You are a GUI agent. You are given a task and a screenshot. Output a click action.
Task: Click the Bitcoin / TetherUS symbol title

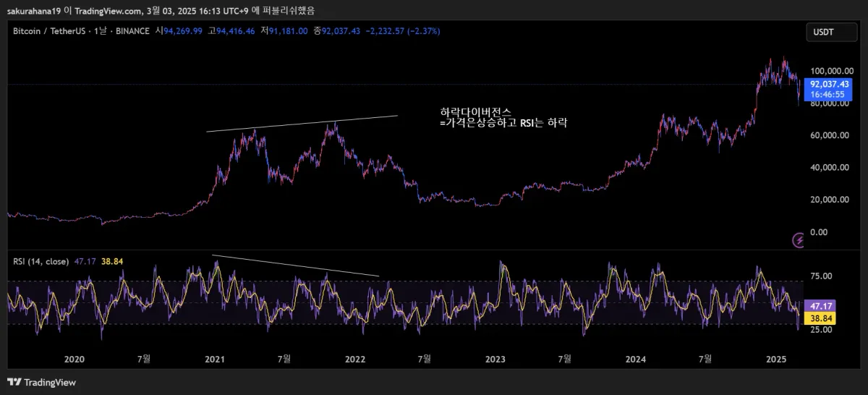click(x=46, y=31)
